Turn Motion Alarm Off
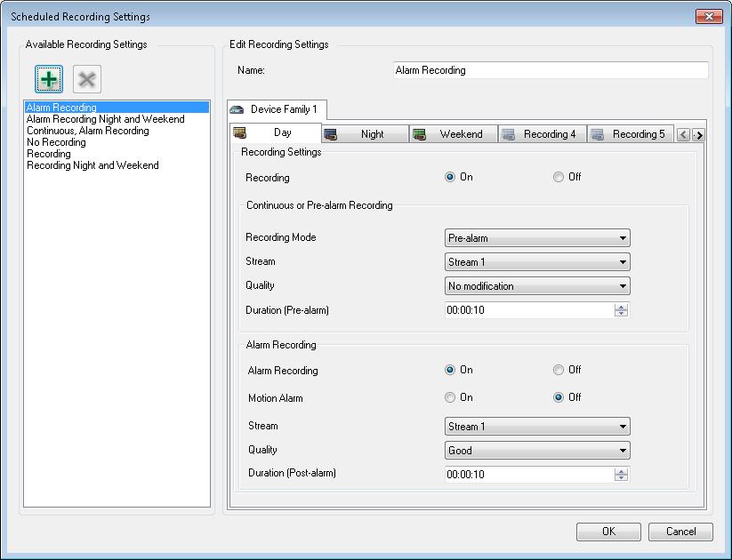 pos(558,397)
